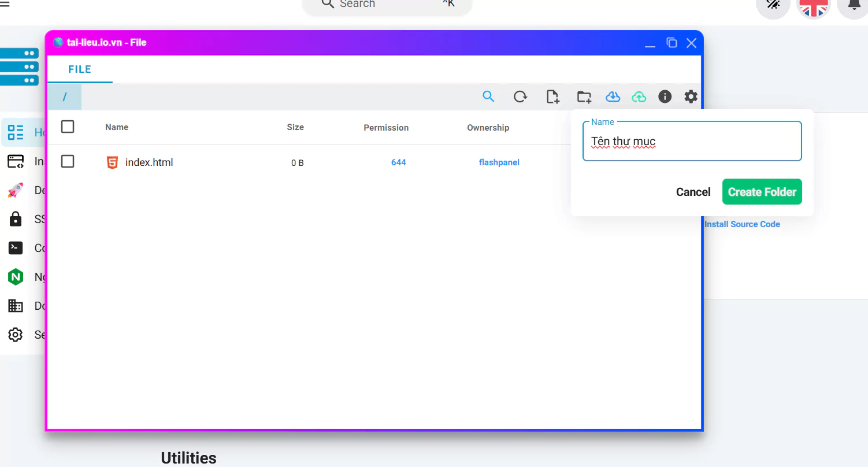Click the 644 permission link
The width and height of the screenshot is (868, 467).
(x=398, y=162)
